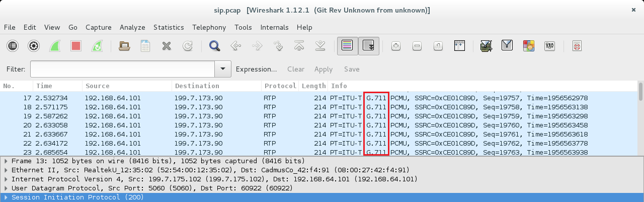Open the Capture menu
644x202 pixels.
[x=99, y=27]
